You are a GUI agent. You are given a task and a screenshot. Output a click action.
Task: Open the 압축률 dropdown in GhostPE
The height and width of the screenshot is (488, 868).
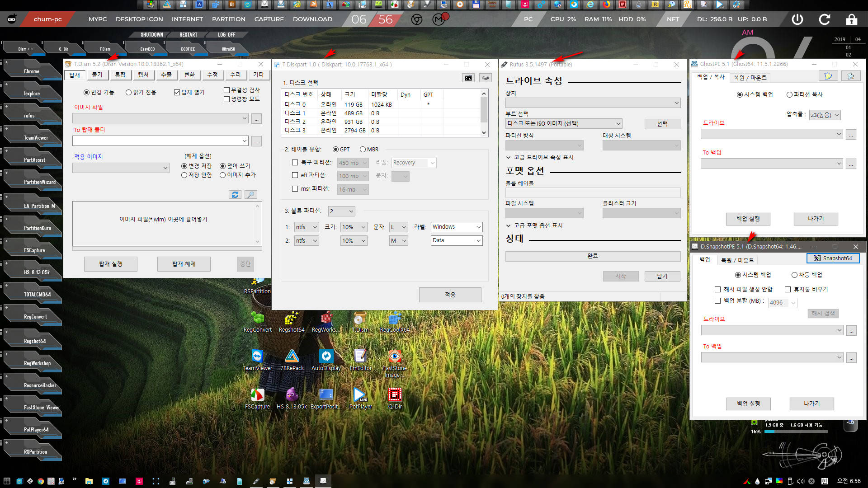click(x=825, y=115)
